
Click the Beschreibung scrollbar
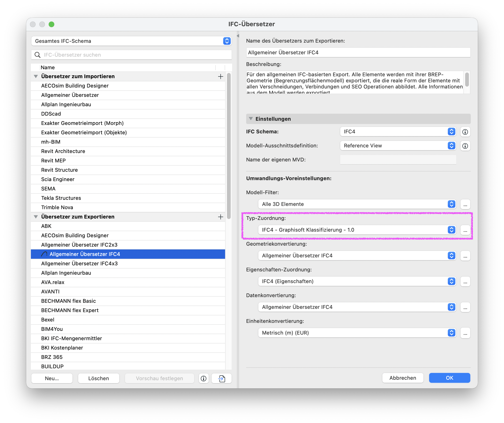(467, 80)
